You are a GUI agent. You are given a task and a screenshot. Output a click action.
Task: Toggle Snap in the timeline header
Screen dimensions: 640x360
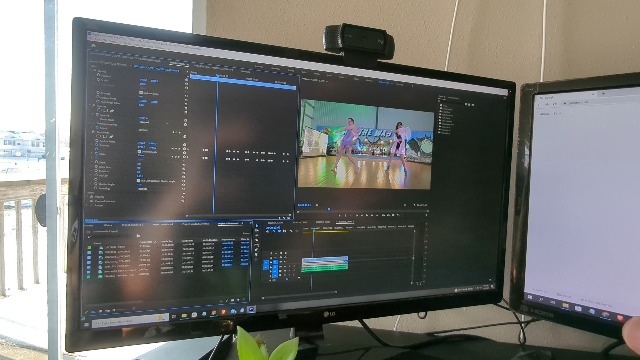click(x=274, y=231)
